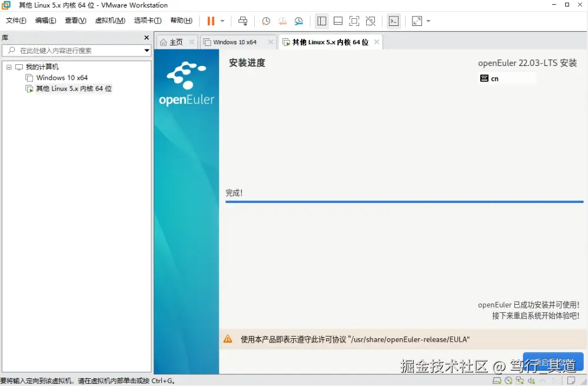Image resolution: width=588 pixels, height=386 pixels.
Task: Open the 编辑(E) menu
Action: [46, 20]
